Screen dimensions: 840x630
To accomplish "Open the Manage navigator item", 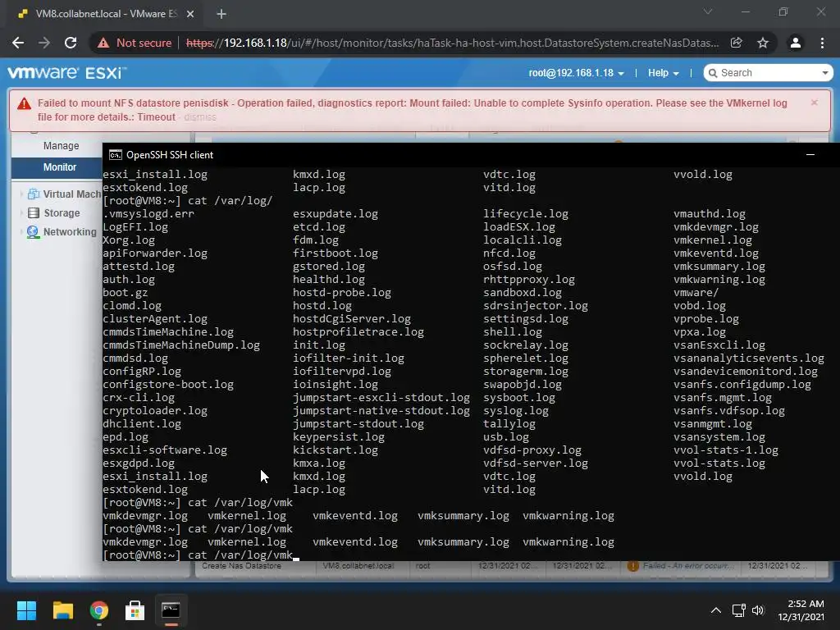I will coord(61,146).
